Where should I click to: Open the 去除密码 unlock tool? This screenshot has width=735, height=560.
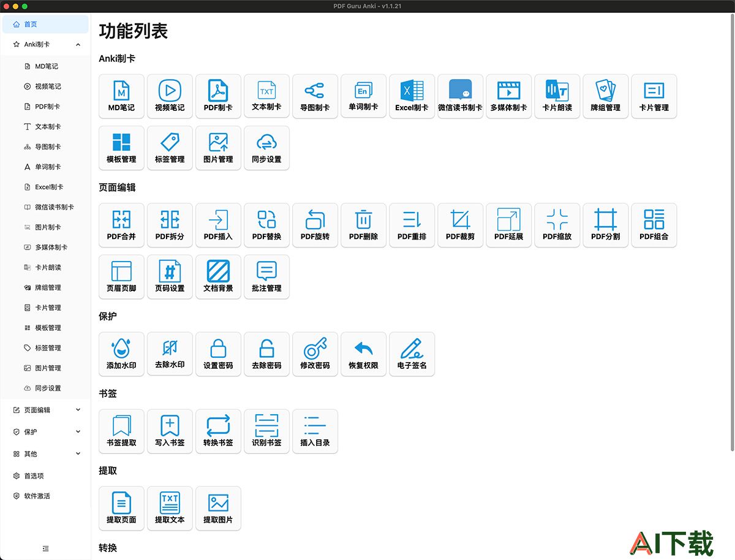point(266,354)
